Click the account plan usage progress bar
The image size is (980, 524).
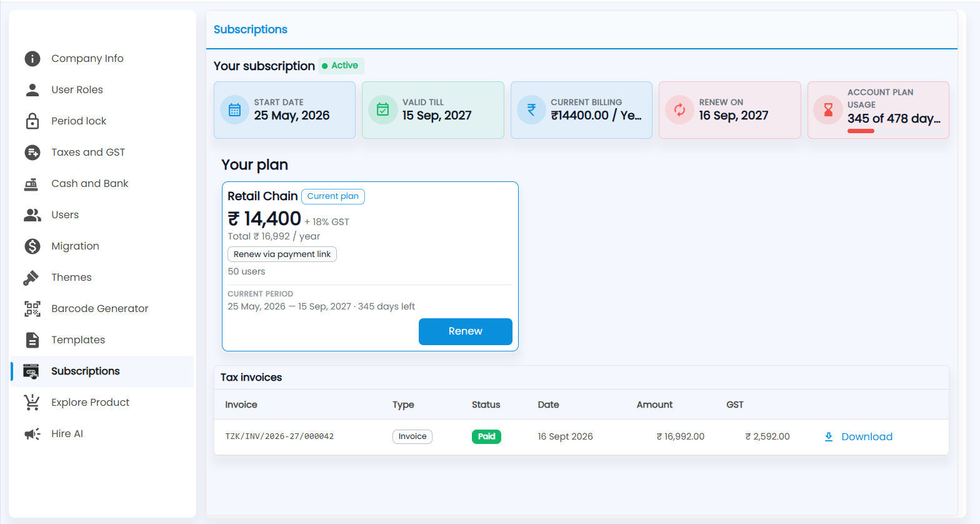coord(894,131)
